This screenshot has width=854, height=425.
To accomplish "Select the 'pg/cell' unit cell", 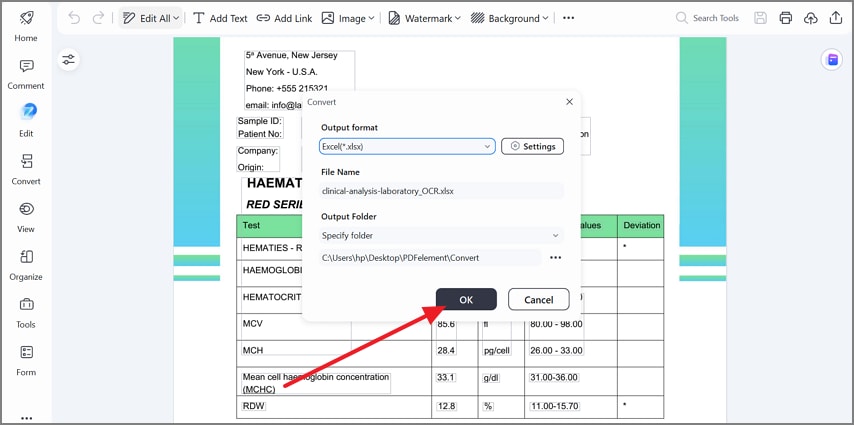I will pyautogui.click(x=497, y=350).
